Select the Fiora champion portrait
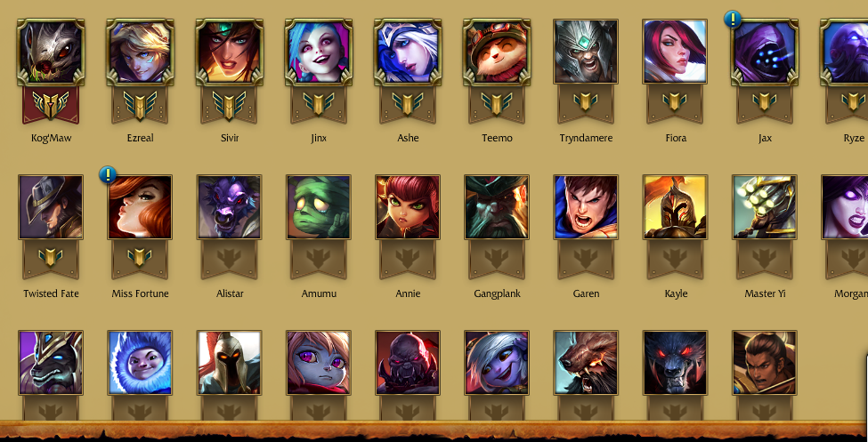868x442 pixels. 676,52
